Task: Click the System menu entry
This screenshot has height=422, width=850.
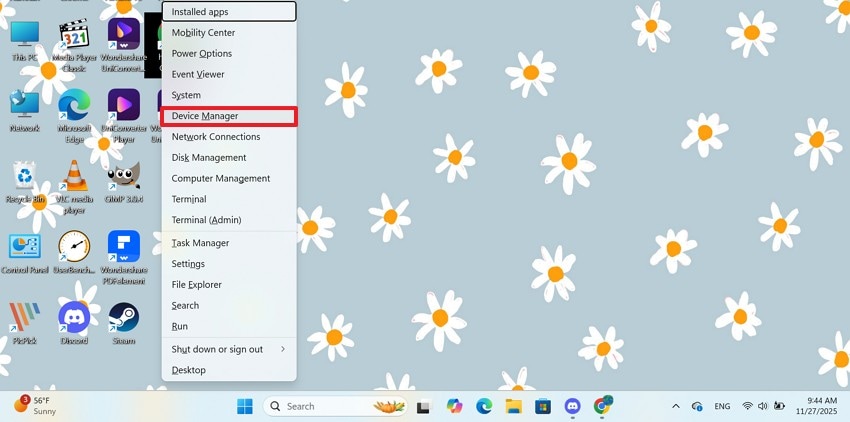Action: (229, 95)
